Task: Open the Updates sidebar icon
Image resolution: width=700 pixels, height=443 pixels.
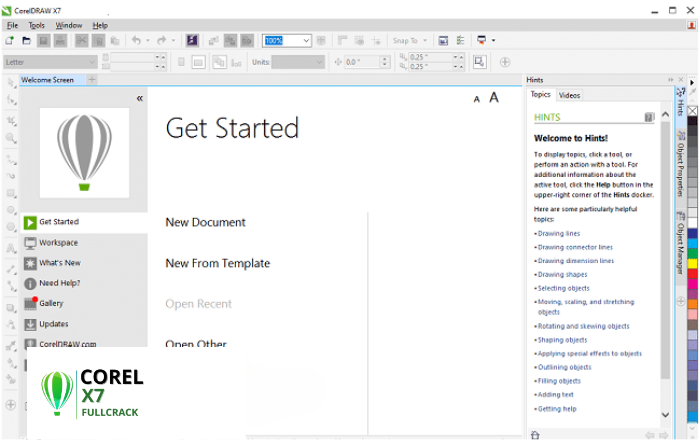Action: [31, 324]
